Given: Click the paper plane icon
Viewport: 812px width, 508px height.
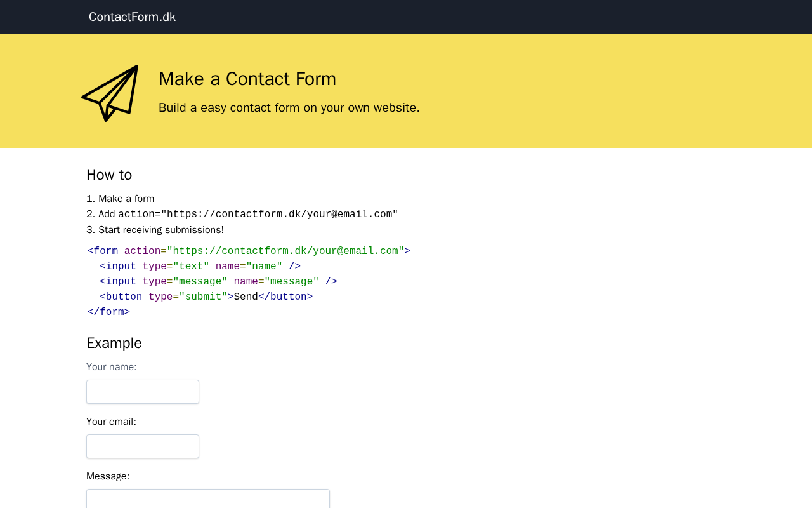Looking at the screenshot, I should (110, 93).
